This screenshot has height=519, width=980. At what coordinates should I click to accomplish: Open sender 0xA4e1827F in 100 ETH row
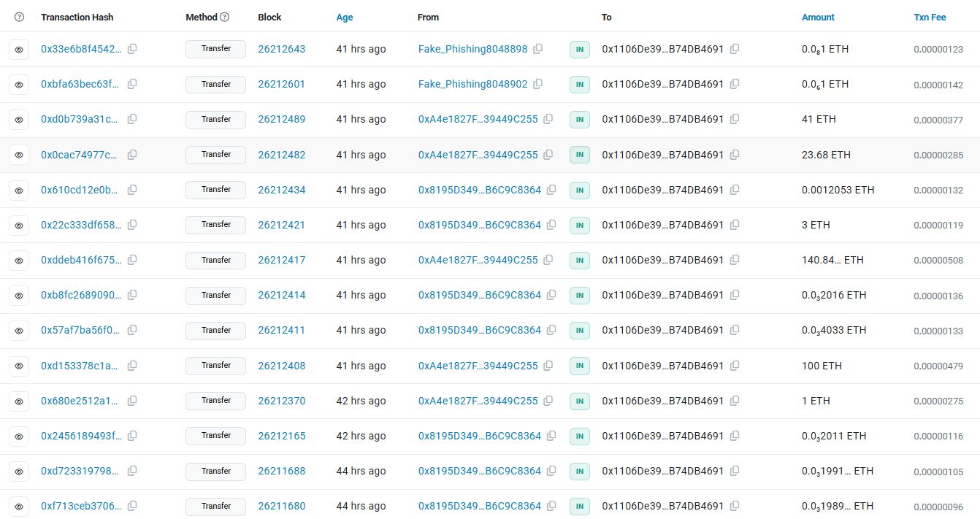[478, 366]
